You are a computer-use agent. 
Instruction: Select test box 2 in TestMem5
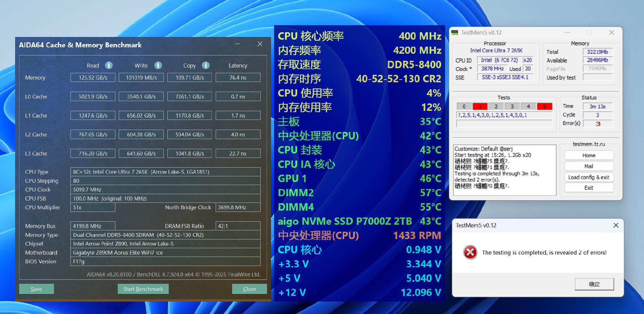[x=496, y=106]
